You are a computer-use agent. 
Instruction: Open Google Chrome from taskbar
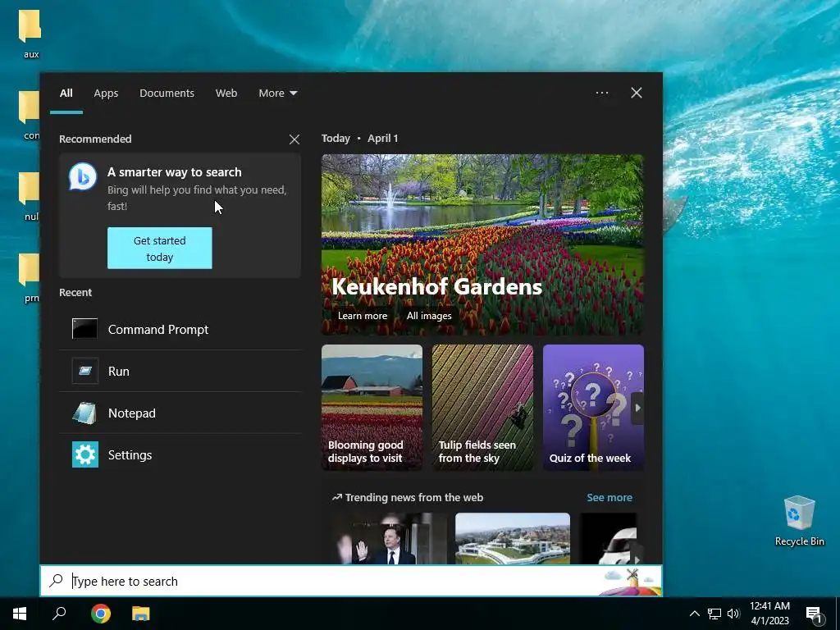click(100, 614)
